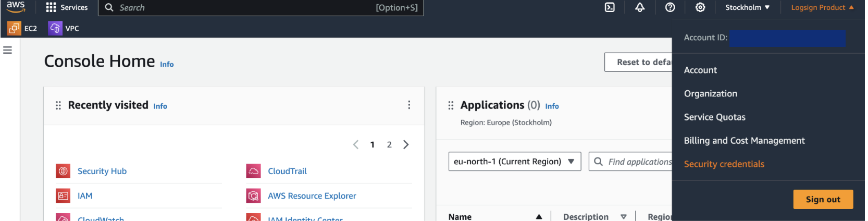Select Account from the account menu
The image size is (868, 221).
coord(700,70)
